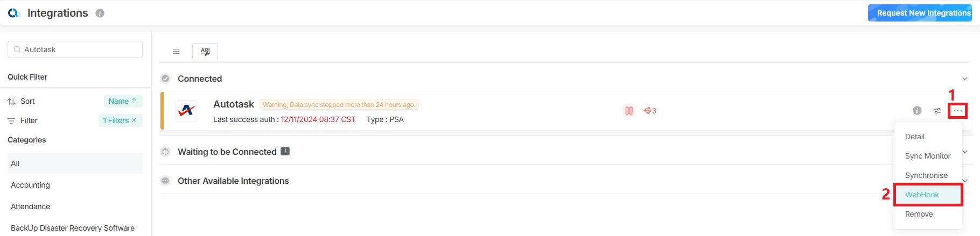Click the red sync error count icon
980x236 pixels.
point(650,111)
